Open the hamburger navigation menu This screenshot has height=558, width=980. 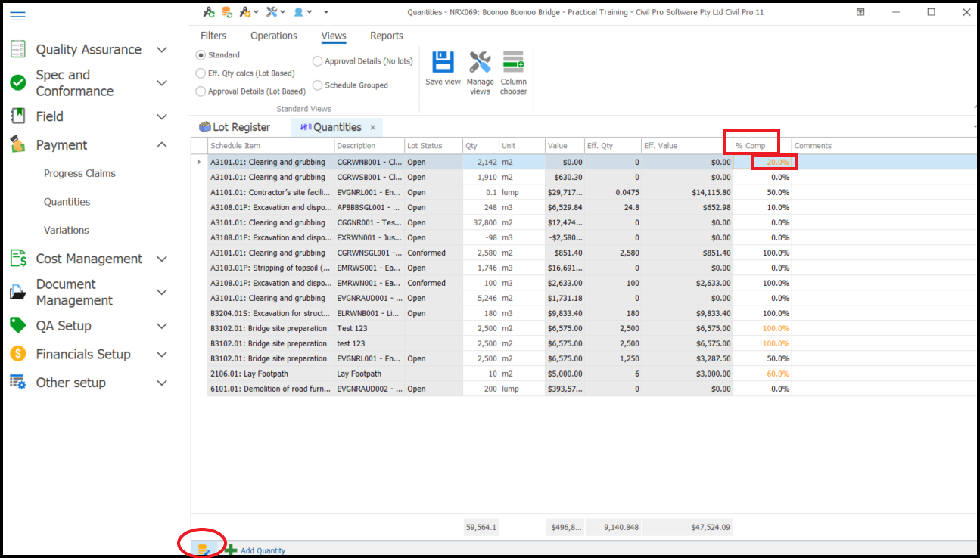(17, 16)
